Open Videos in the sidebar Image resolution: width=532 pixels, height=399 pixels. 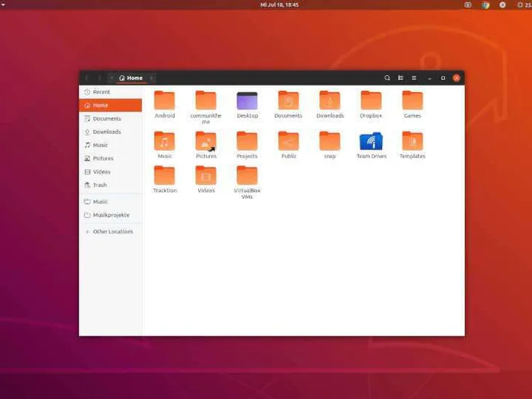pos(111,171)
